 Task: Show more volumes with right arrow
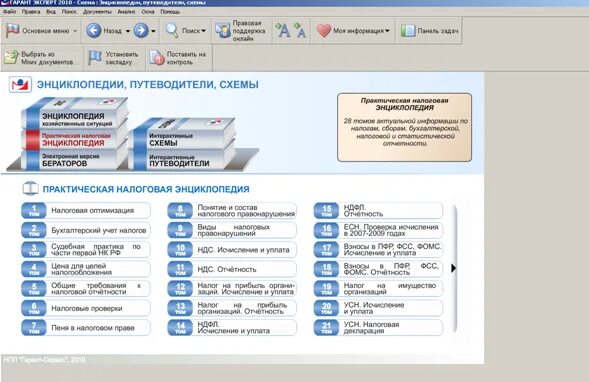point(453,268)
